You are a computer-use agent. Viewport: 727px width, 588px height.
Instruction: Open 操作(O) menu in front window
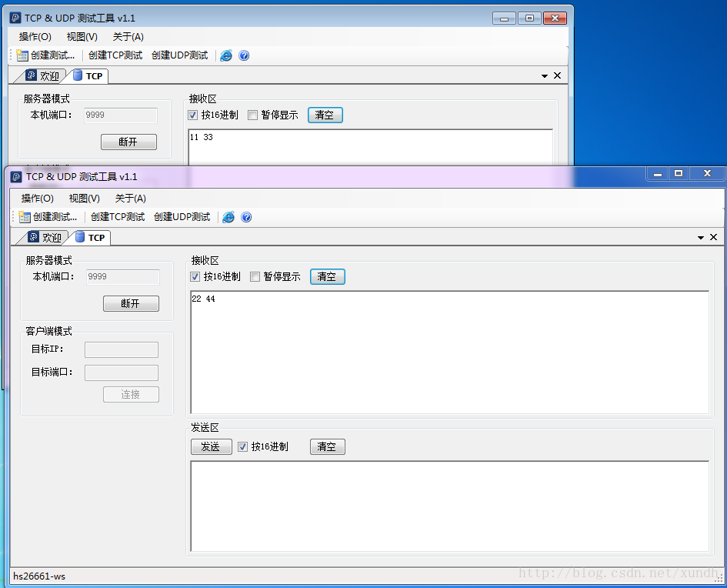(38, 199)
